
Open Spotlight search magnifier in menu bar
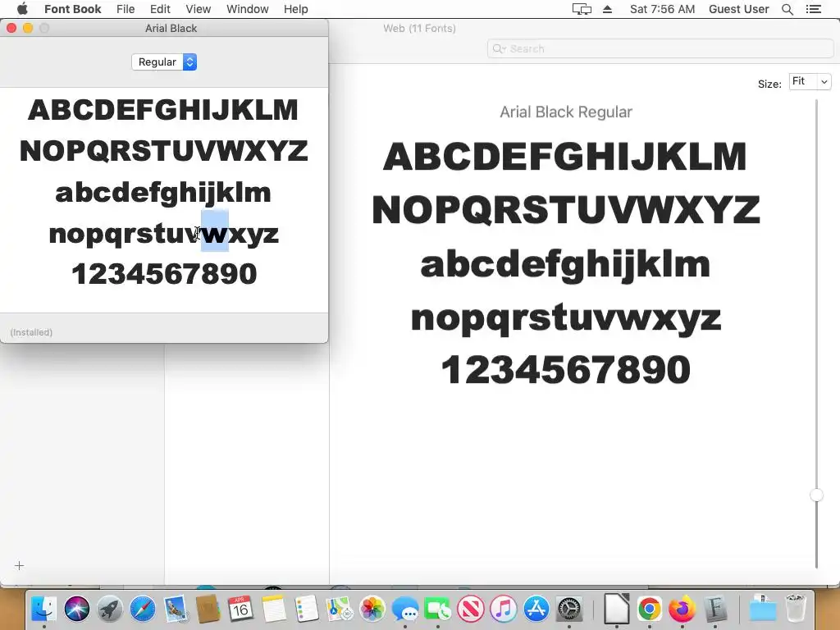pyautogui.click(x=787, y=9)
